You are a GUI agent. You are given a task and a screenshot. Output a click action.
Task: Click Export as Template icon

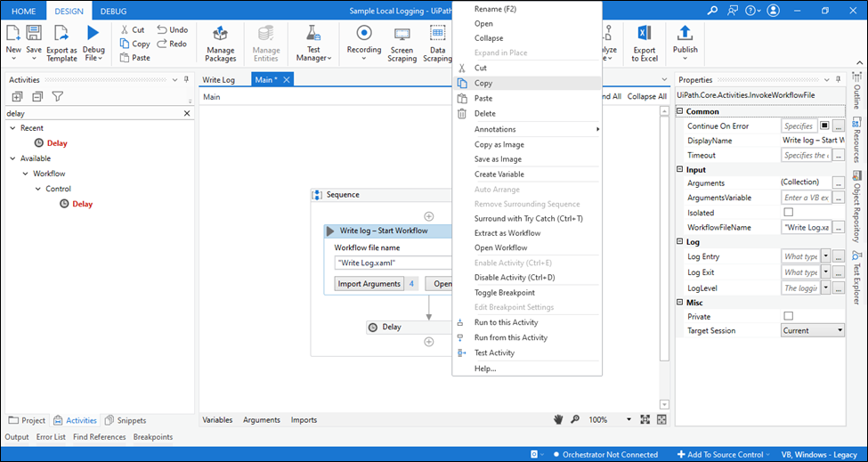[61, 33]
